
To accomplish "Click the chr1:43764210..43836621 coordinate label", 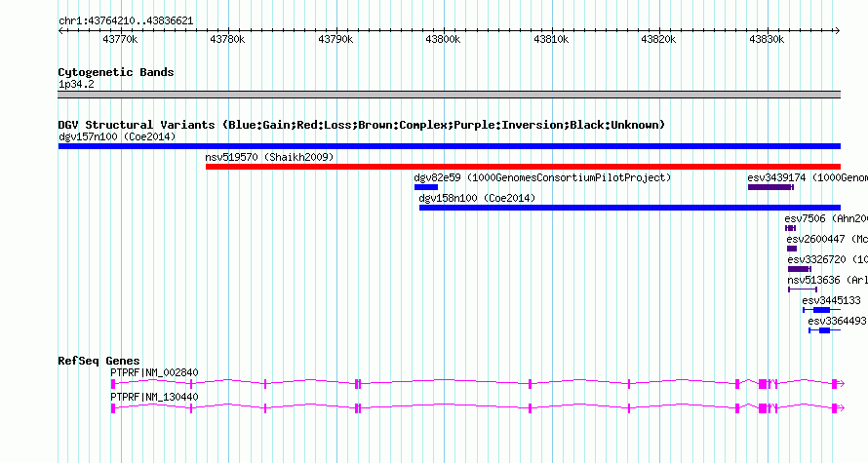I will click(x=126, y=21).
